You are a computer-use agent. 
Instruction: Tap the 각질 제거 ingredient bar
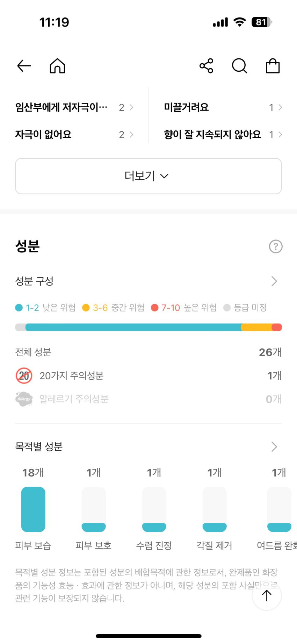pos(215,509)
